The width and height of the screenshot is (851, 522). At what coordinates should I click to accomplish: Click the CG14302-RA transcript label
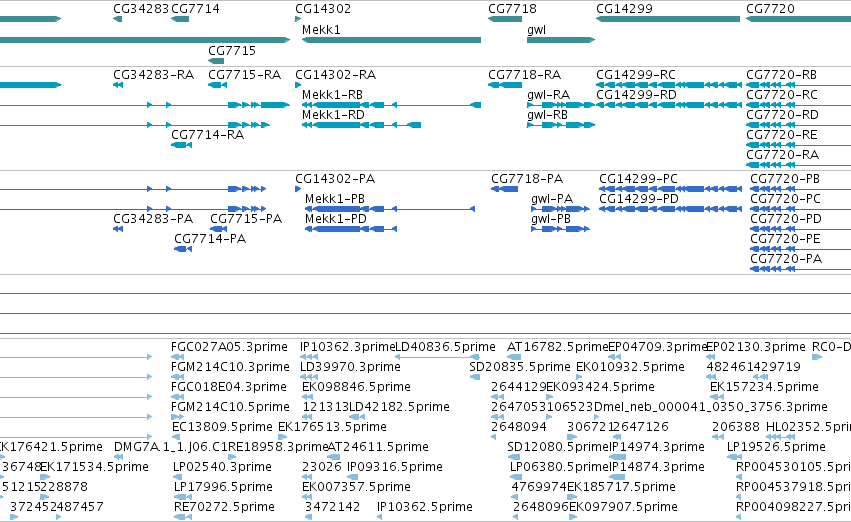[x=335, y=75]
